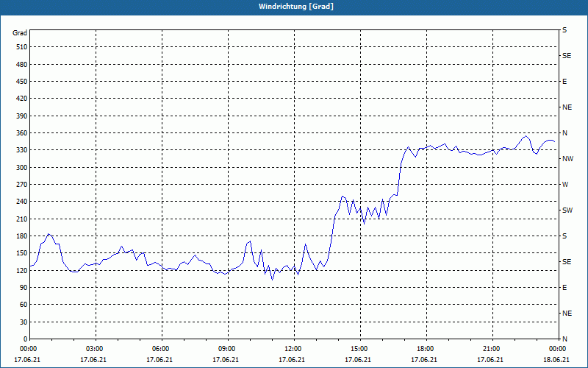Screen dimensions: 588x368
Task: Click the 420 y-axis label
Action: 22,99
